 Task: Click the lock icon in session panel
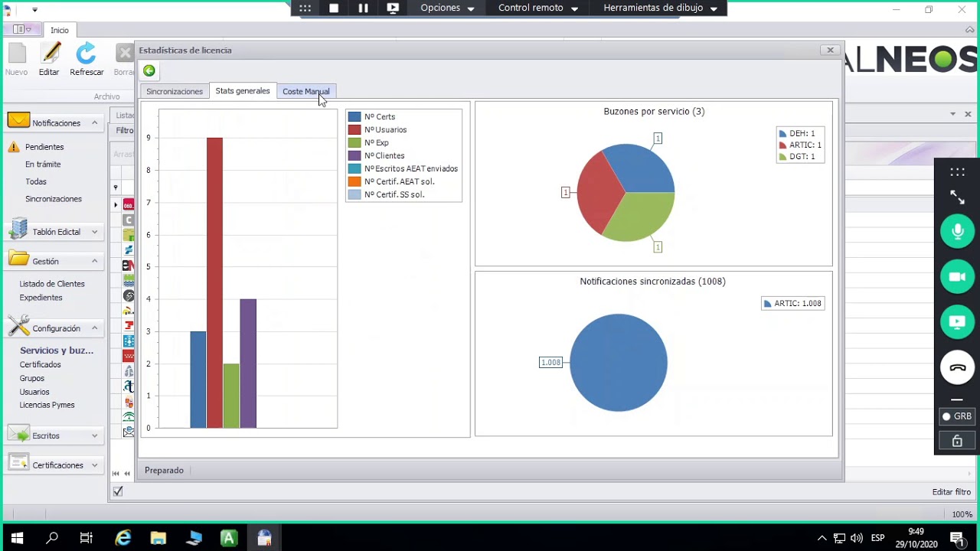pyautogui.click(x=957, y=441)
